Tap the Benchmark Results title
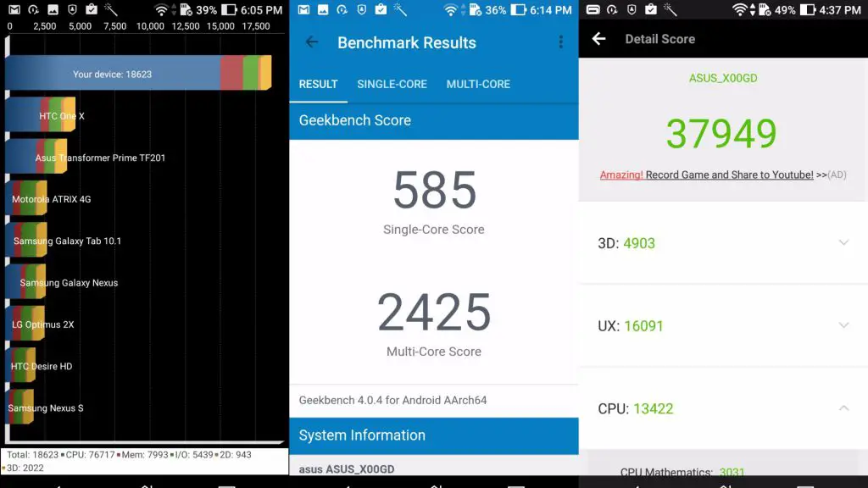 407,42
